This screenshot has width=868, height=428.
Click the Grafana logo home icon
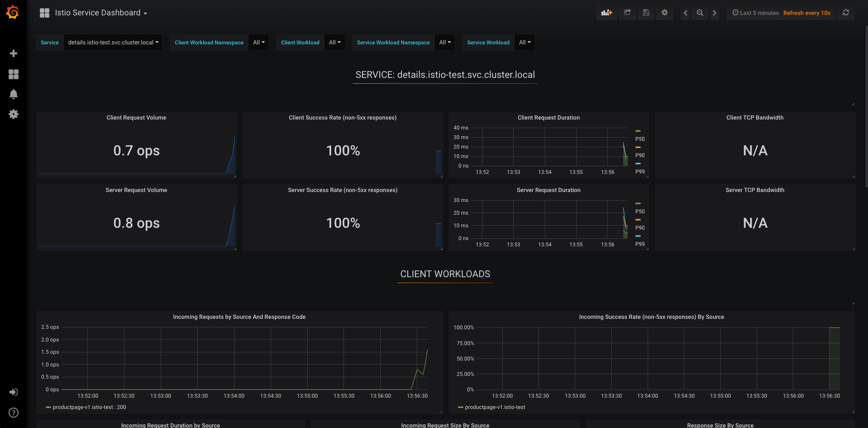(13, 12)
